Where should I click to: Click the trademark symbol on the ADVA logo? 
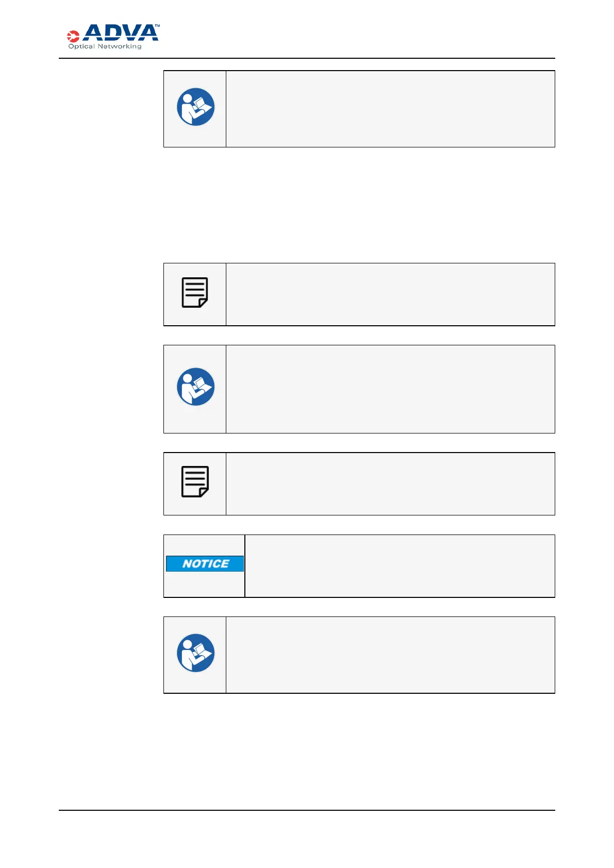point(157,25)
